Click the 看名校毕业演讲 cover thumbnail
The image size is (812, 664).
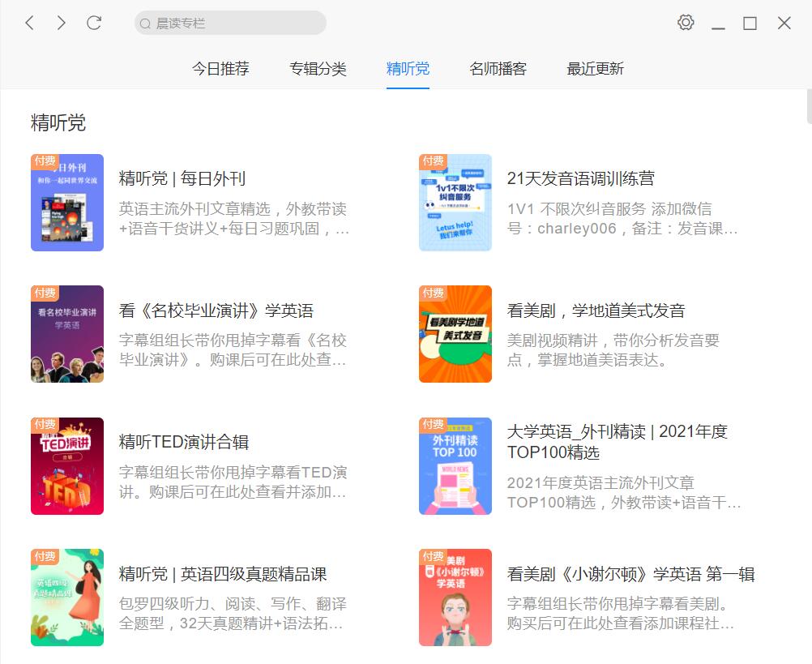[67, 334]
